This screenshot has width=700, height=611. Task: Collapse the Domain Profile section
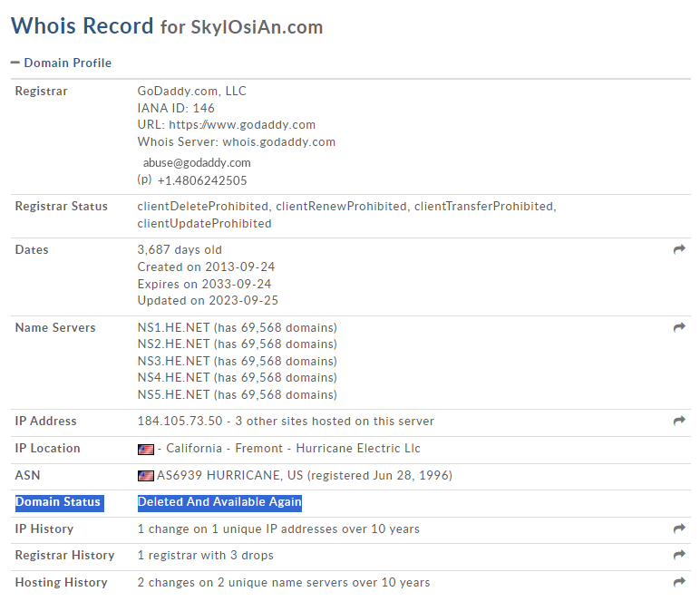pos(61,63)
